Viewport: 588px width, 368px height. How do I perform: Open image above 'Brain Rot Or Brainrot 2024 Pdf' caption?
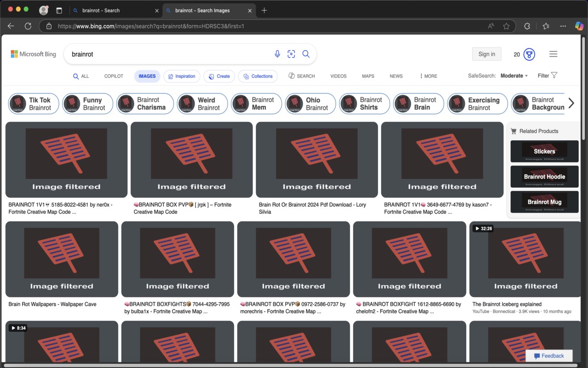click(317, 160)
